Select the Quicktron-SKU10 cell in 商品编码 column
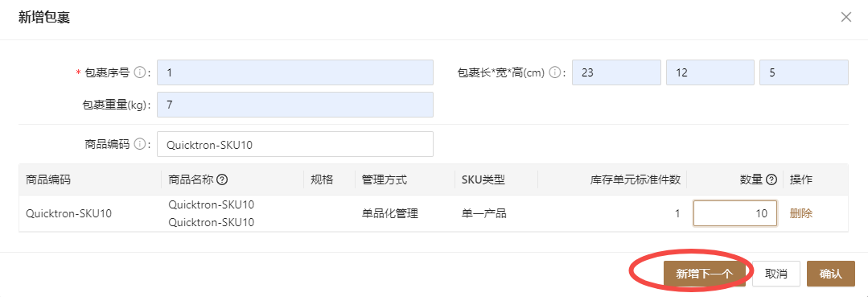The height and width of the screenshot is (297, 868). coord(68,213)
